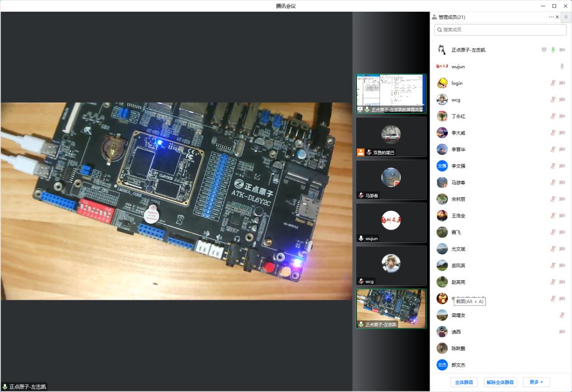
Task: Select member 陈跃鹏 in the list
Action: [x=458, y=348]
